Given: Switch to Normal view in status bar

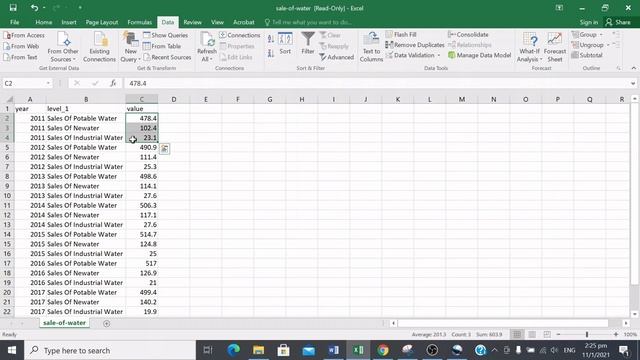Looking at the screenshot, I should coord(517,335).
